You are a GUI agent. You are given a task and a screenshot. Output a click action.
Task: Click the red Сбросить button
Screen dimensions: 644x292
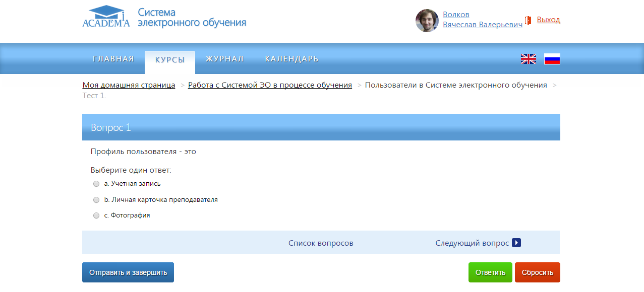pos(538,272)
